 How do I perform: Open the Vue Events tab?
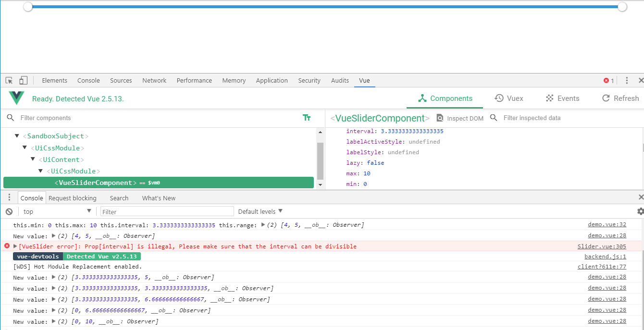coord(562,98)
